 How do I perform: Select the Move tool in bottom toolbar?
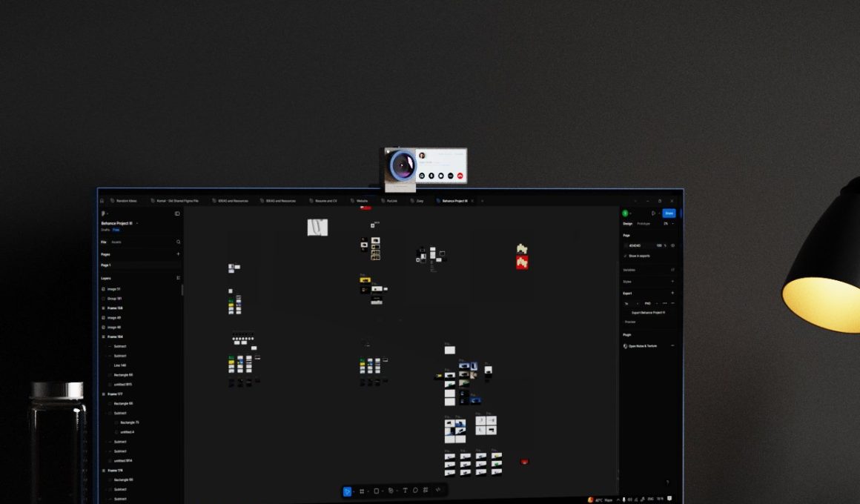click(347, 491)
